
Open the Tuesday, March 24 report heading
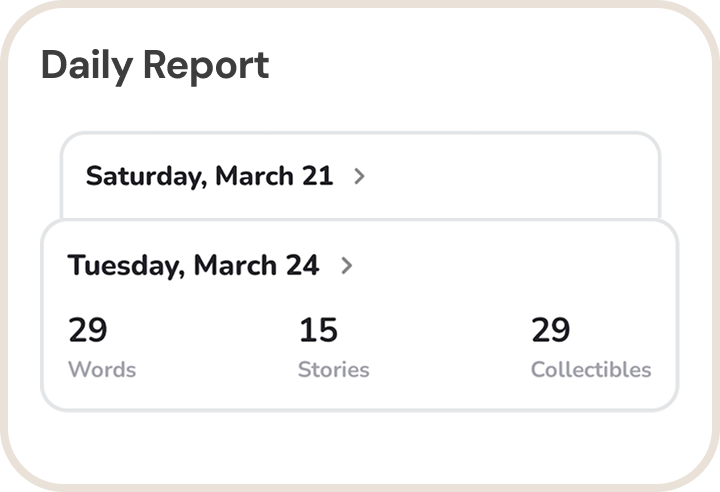193,266
